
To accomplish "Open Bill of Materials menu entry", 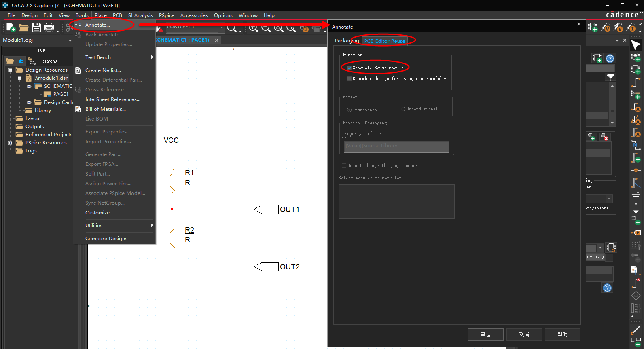I will click(x=106, y=109).
